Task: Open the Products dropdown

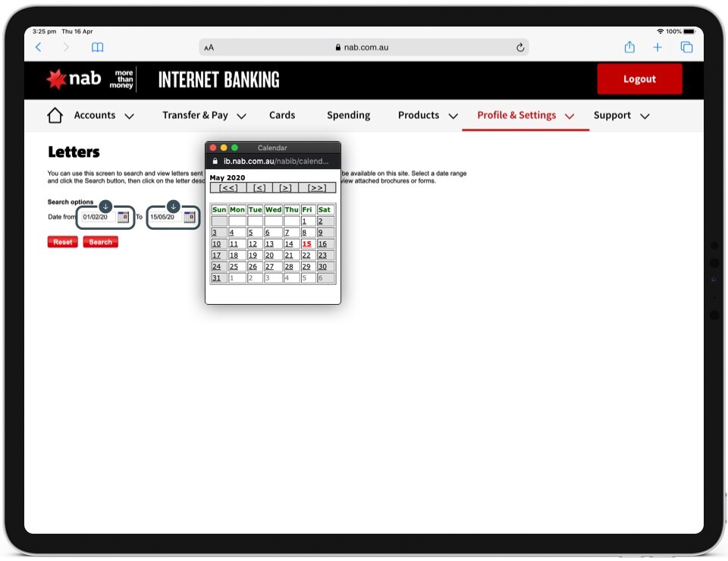Action: [x=428, y=115]
